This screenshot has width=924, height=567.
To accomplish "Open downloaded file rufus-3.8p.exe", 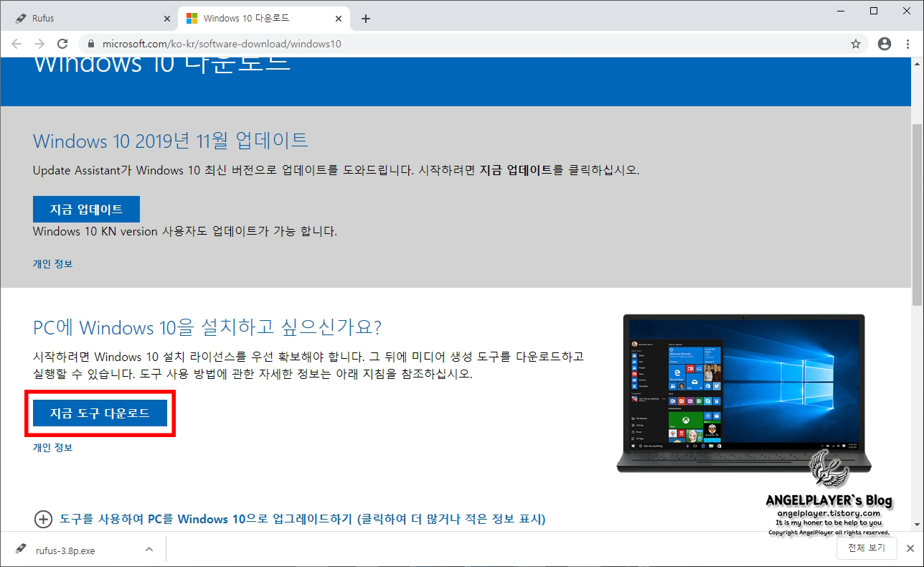I will 65,550.
